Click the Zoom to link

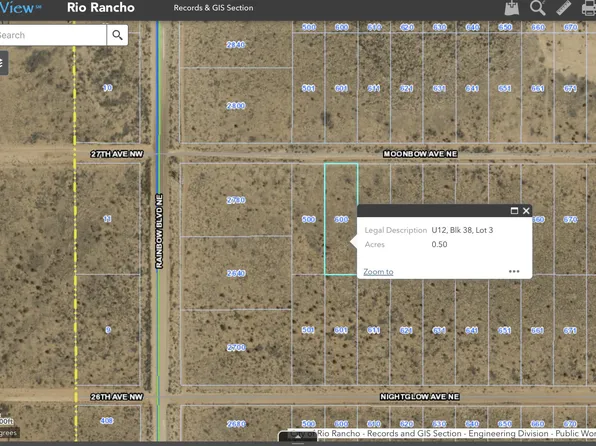(x=378, y=272)
